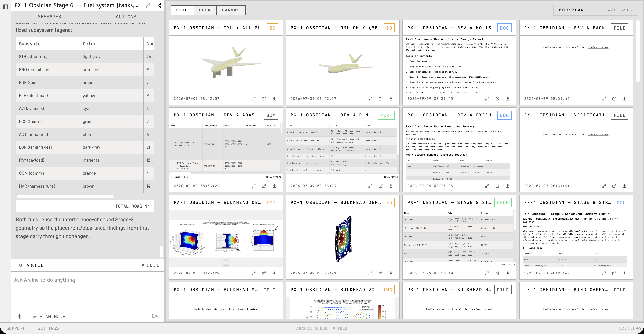
Task: Click the PERF badge on REV A PLM card
Action: pos(386,115)
